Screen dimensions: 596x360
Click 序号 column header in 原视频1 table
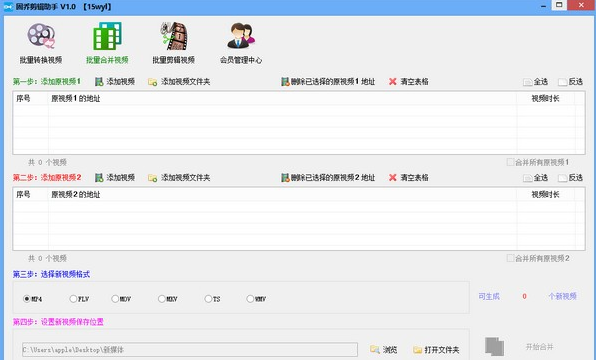[23, 98]
